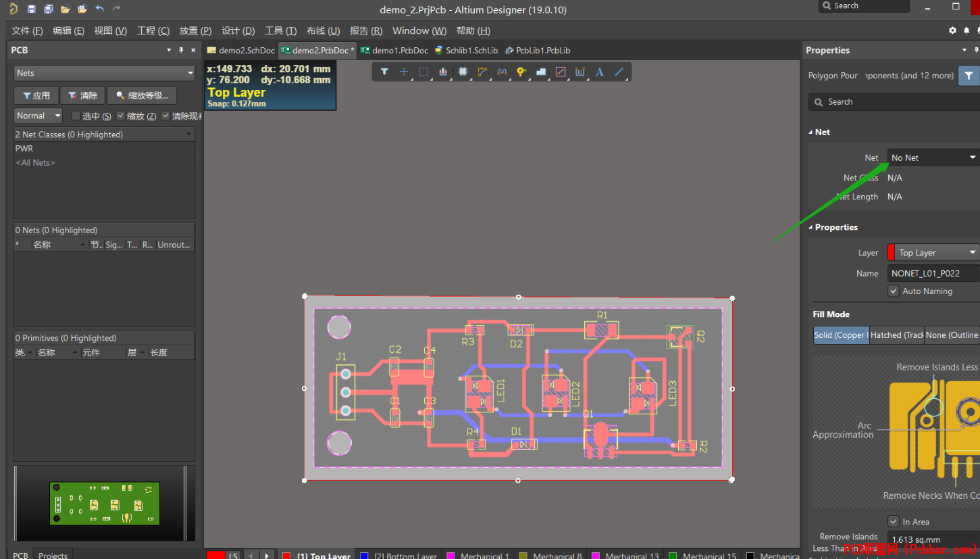Open project using the second folder icon

pos(82,9)
